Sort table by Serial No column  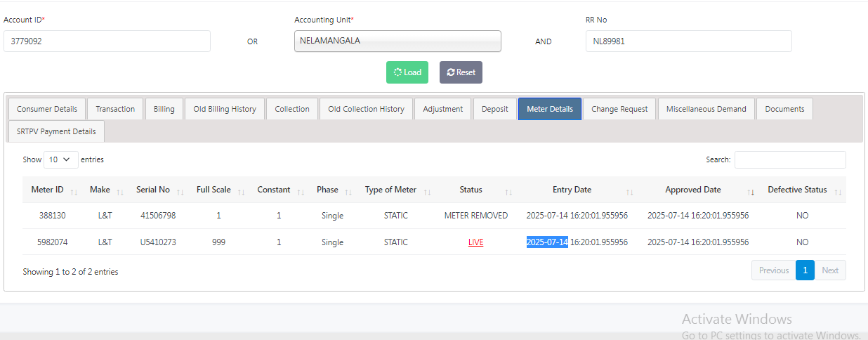click(x=153, y=190)
